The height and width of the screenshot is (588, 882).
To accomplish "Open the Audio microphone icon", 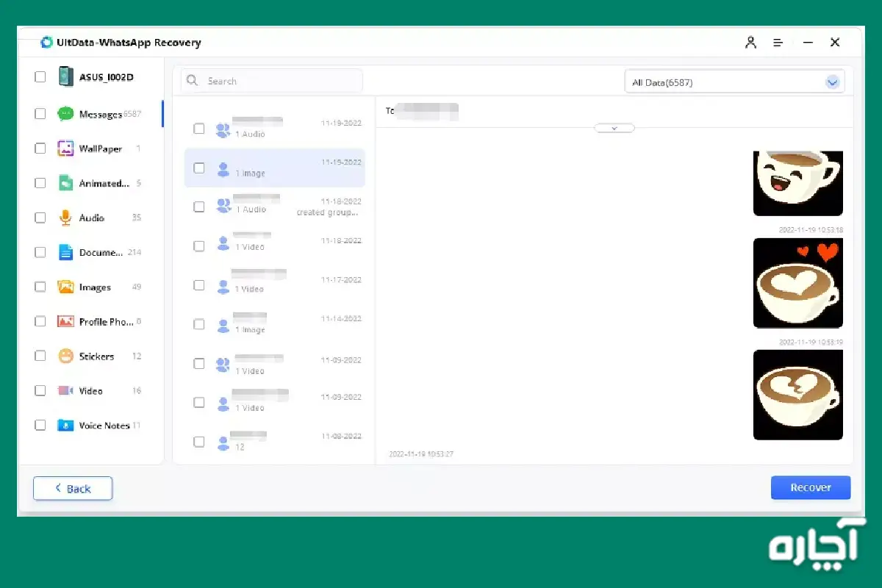I will [66, 218].
